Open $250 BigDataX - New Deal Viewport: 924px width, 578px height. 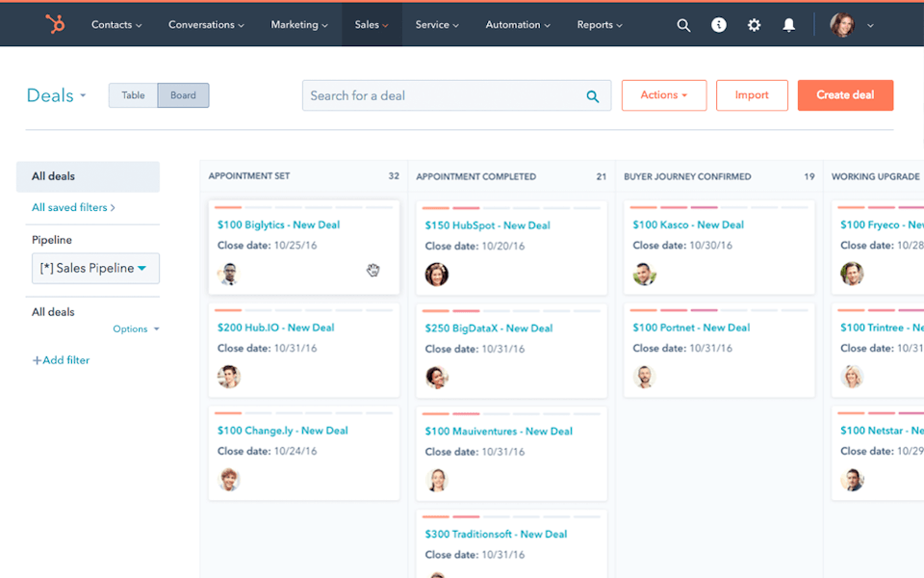click(x=489, y=328)
